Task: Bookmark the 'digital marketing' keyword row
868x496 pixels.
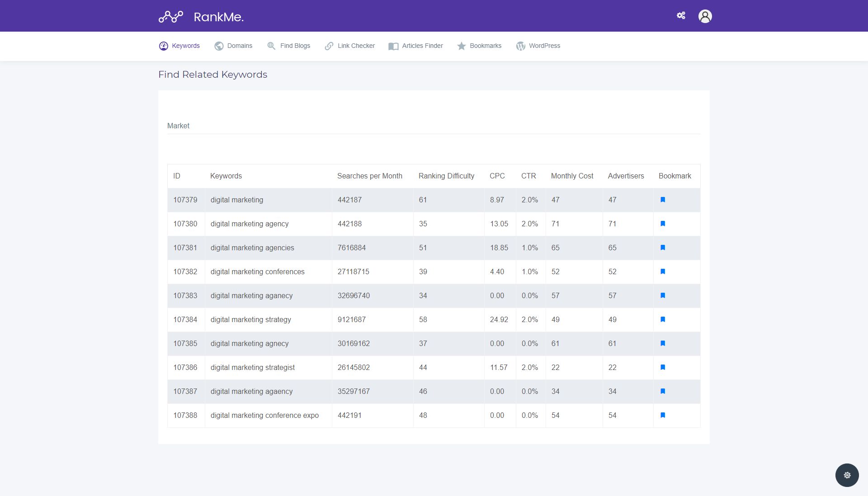Action: [663, 200]
